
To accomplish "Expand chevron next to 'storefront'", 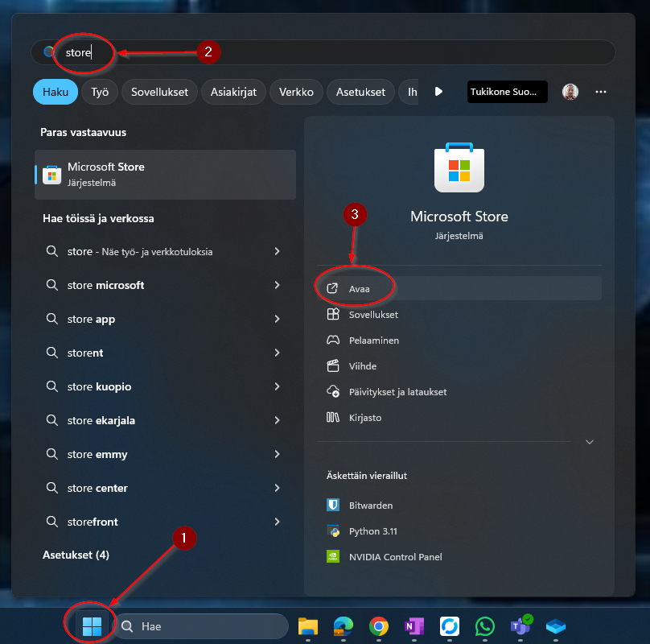I will point(277,522).
